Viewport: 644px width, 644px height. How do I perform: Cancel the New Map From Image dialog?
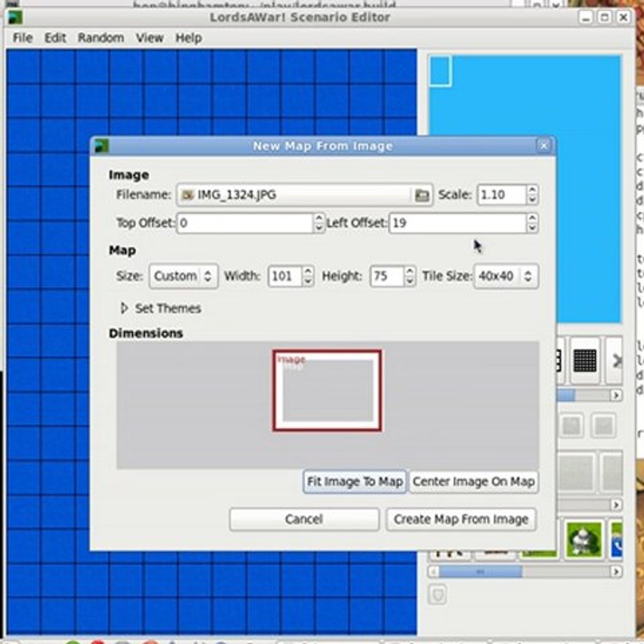(x=304, y=519)
